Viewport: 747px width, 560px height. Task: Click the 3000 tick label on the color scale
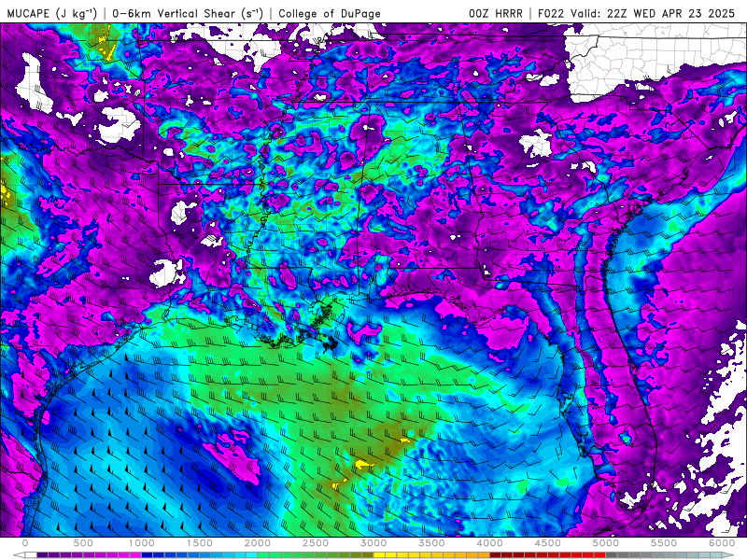374,543
